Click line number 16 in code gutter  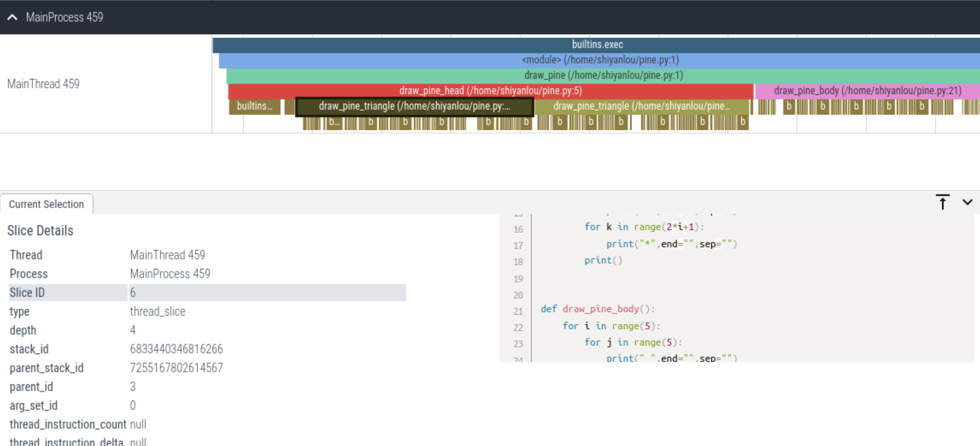tap(518, 230)
